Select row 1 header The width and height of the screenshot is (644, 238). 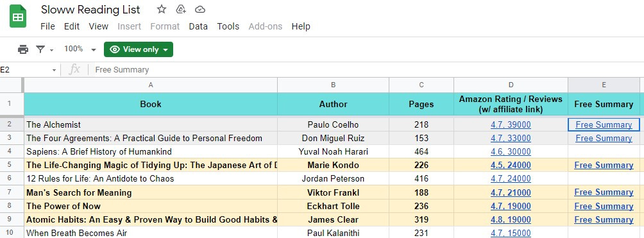[11, 104]
